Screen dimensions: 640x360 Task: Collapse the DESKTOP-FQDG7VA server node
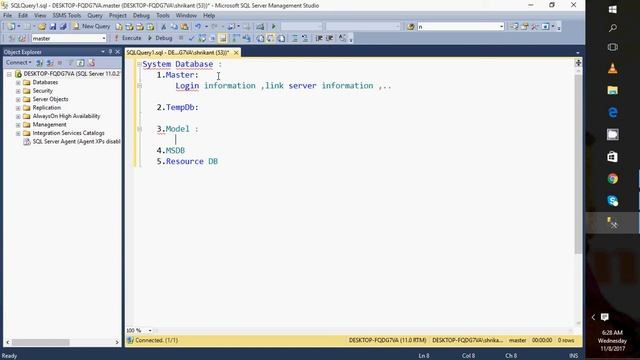pos(9,74)
